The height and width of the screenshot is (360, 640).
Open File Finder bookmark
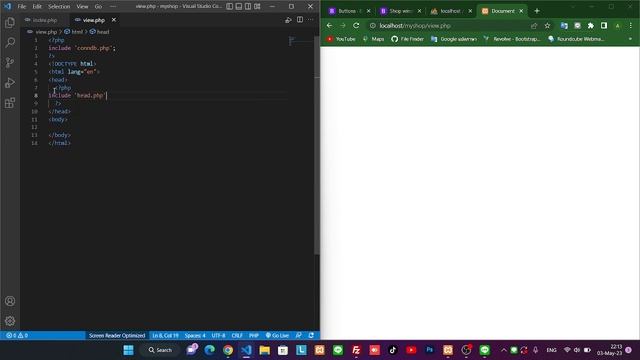[x=408, y=39]
